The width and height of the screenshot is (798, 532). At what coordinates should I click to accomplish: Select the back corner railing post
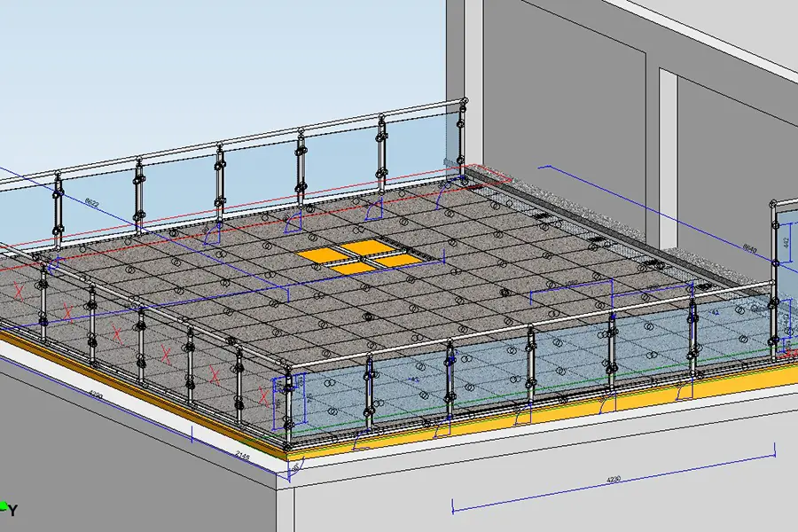click(x=461, y=137)
